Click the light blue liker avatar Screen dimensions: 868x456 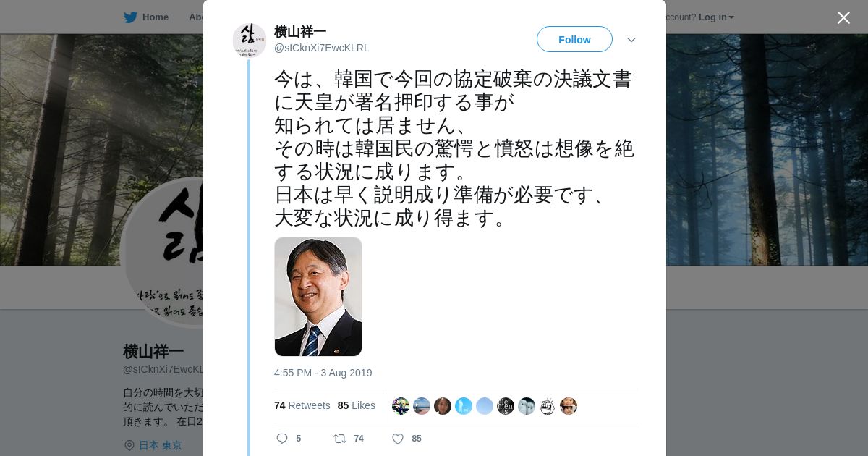[485, 406]
